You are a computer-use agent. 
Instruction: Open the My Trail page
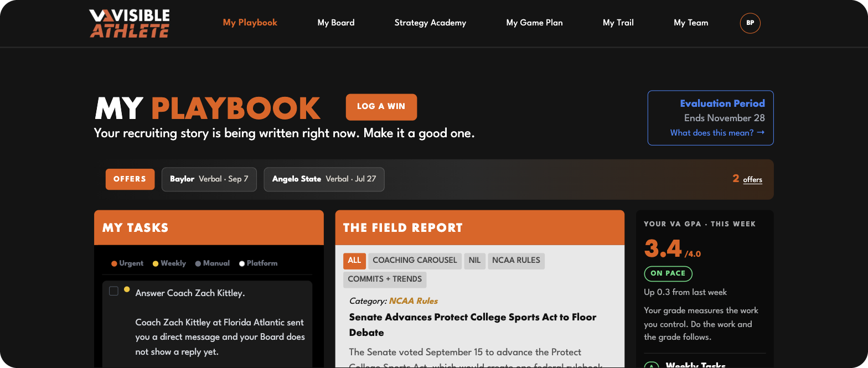point(618,23)
